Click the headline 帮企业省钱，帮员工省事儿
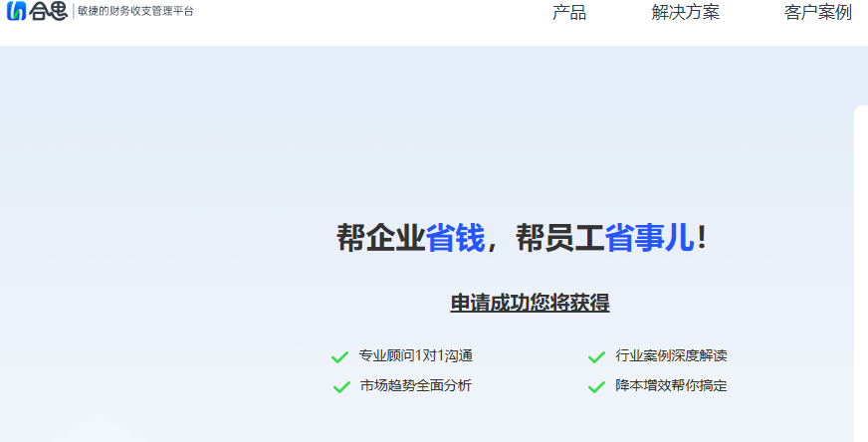The image size is (868, 442). [521, 238]
